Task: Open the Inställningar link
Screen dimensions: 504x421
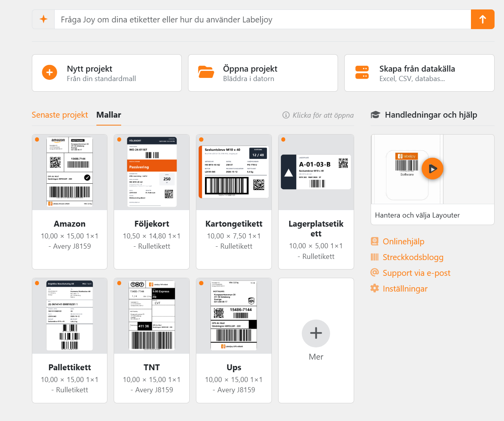Action: tap(405, 288)
